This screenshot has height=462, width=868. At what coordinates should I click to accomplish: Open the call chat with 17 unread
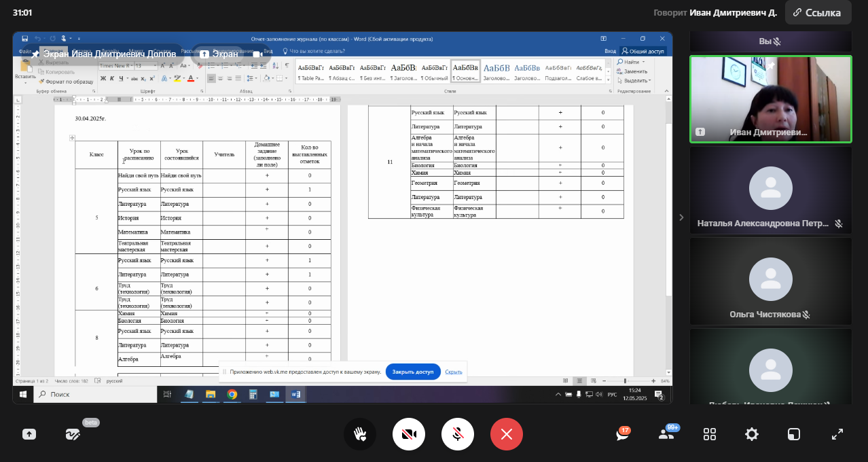pyautogui.click(x=623, y=434)
